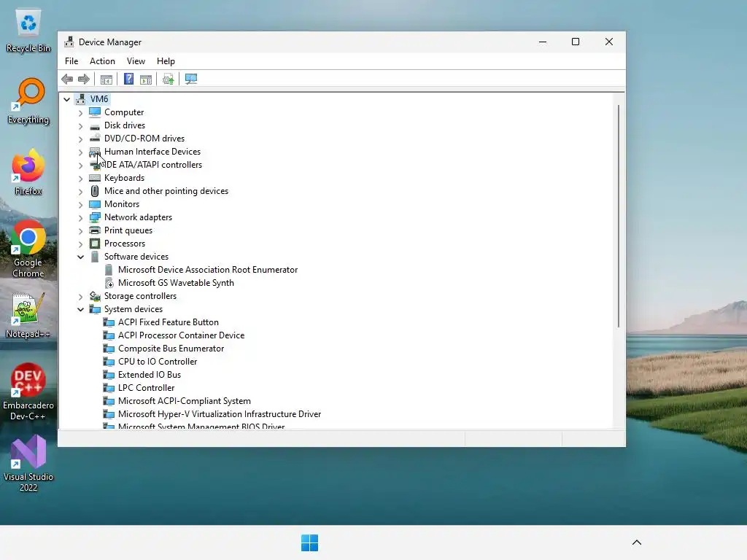Select the Notepad++ desktop icon
Viewport: 747px width, 560px height.
click(28, 315)
